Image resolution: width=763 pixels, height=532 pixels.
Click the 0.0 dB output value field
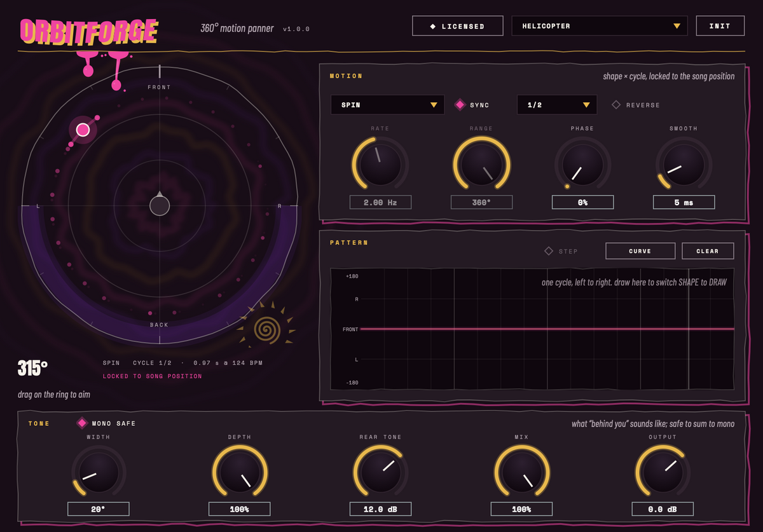pyautogui.click(x=663, y=509)
